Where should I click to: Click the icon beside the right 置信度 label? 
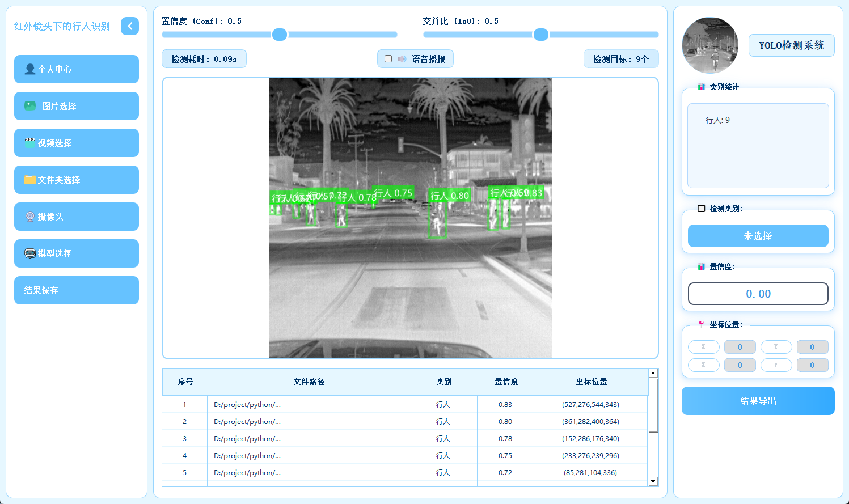click(702, 266)
